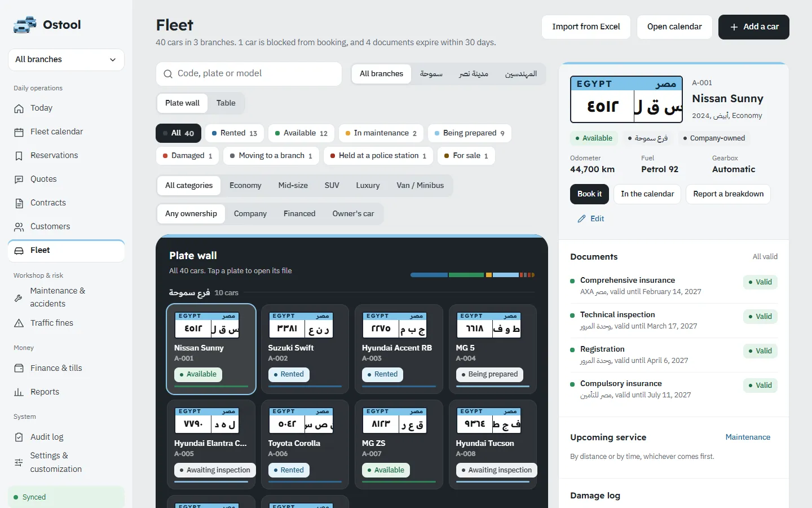The height and width of the screenshot is (508, 812).
Task: Click the Fleet calendar sidebar icon
Action: point(19,132)
